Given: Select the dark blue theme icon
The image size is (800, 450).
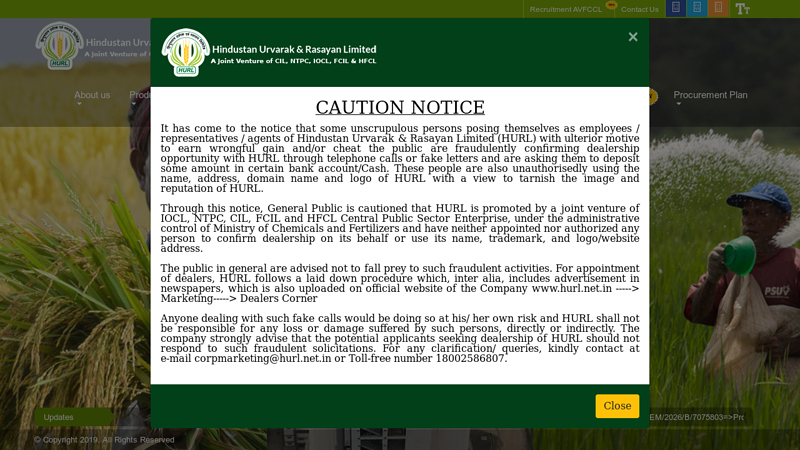Looking at the screenshot, I should tap(676, 9).
